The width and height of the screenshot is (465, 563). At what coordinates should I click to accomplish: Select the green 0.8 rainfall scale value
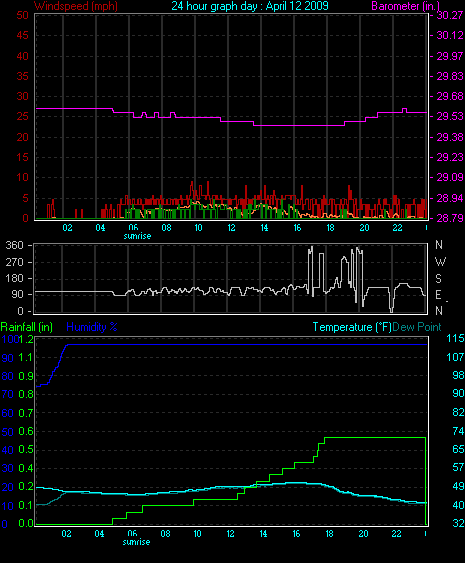[26, 394]
